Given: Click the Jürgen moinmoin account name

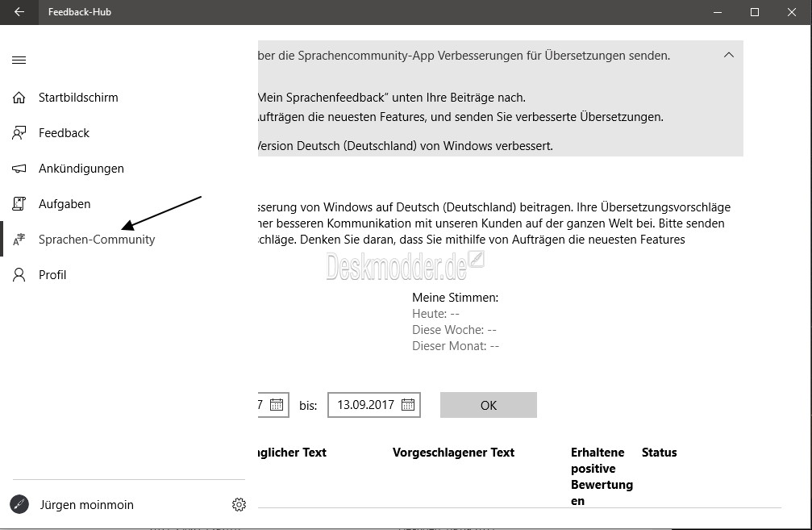Looking at the screenshot, I should coord(87,505).
